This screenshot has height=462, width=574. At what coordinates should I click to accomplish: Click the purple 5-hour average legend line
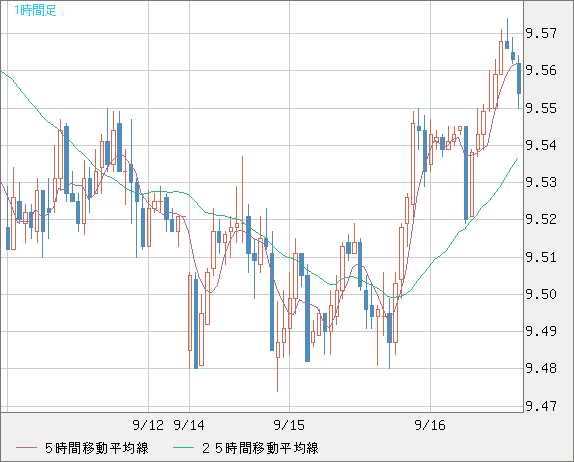[x=26, y=448]
